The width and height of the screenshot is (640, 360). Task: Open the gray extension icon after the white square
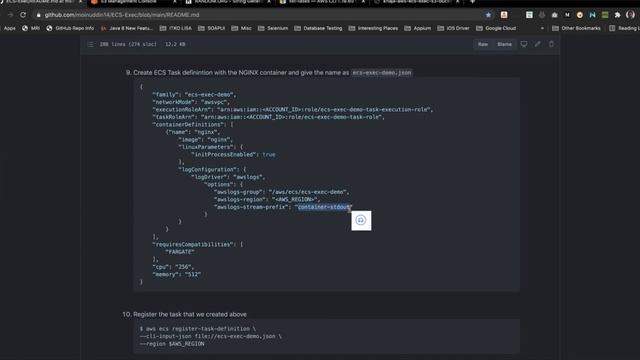[x=542, y=15]
